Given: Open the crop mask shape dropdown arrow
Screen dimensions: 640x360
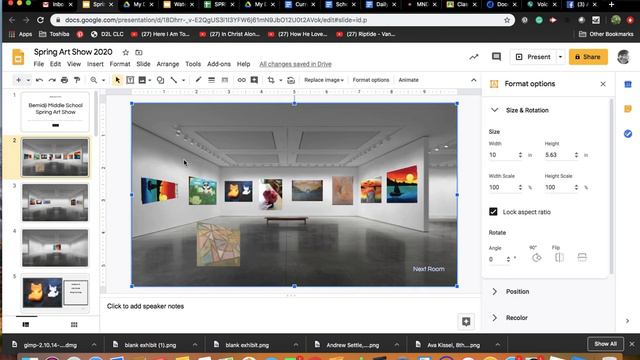Looking at the screenshot, I should (281, 80).
